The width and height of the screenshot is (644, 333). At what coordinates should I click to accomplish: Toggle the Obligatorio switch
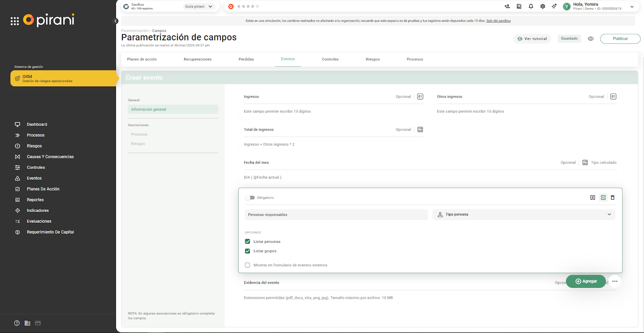[x=250, y=197]
